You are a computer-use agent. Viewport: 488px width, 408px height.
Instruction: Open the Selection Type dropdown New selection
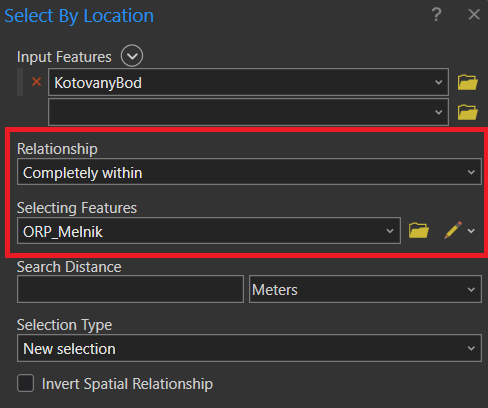click(x=249, y=348)
